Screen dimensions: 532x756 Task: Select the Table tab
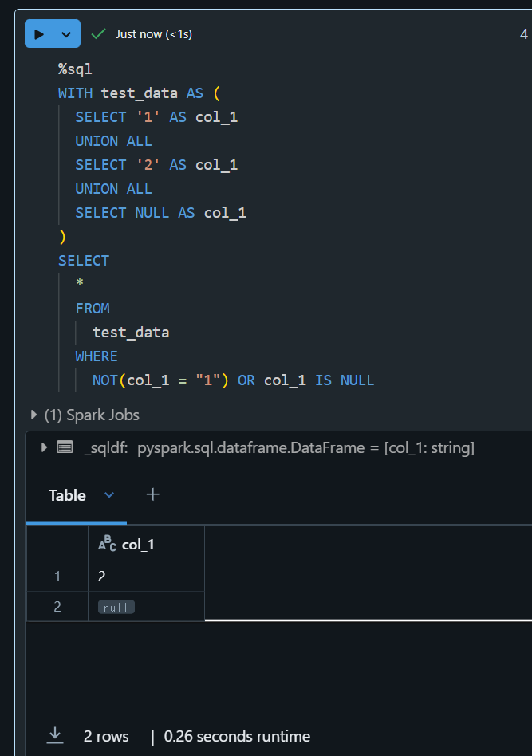[x=67, y=494]
